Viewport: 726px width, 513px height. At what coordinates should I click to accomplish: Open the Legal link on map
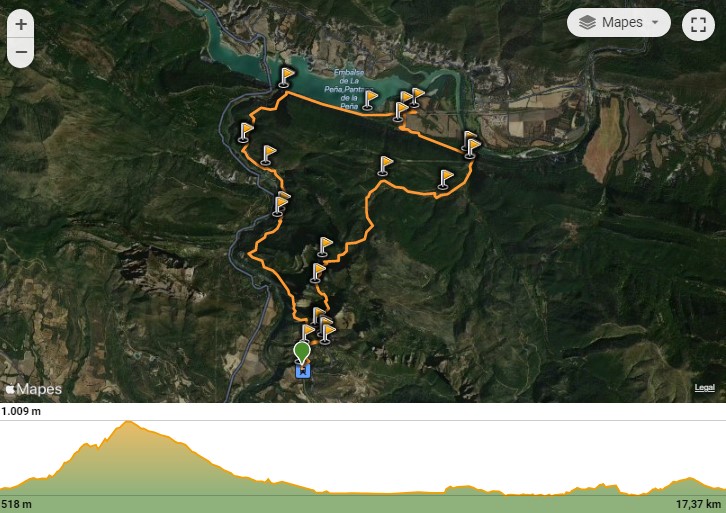[704, 388]
